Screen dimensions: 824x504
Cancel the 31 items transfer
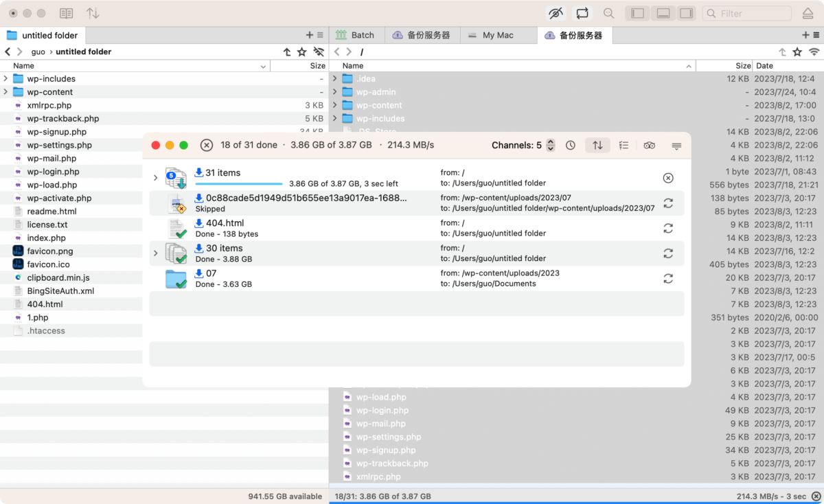pos(668,178)
